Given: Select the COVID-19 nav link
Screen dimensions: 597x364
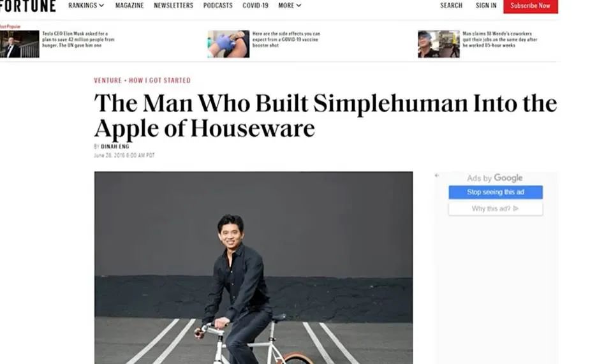Looking at the screenshot, I should click(x=256, y=5).
